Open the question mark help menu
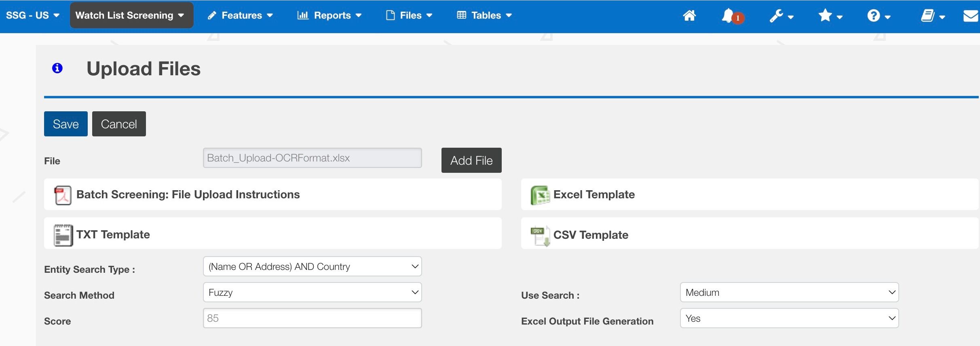 click(x=879, y=16)
